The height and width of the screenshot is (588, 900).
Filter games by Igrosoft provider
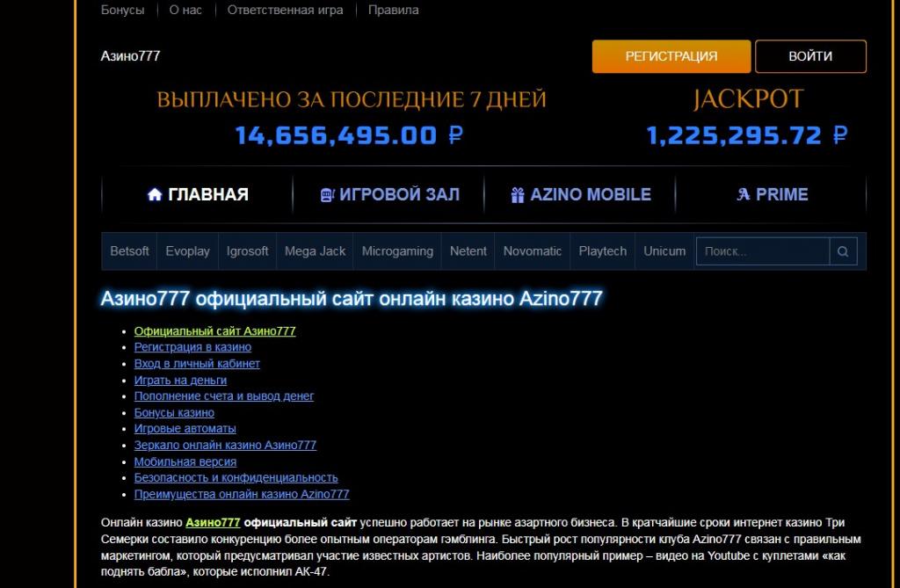pyautogui.click(x=247, y=251)
